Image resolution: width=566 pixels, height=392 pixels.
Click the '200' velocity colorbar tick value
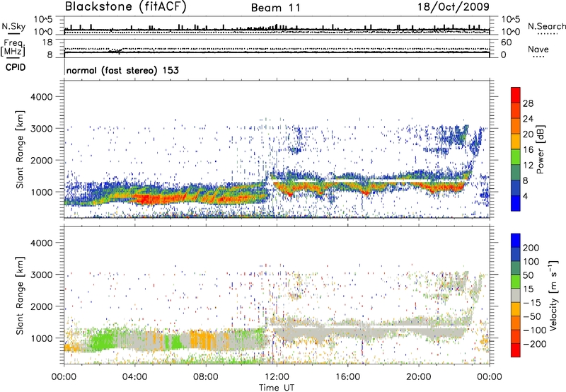[531, 248]
